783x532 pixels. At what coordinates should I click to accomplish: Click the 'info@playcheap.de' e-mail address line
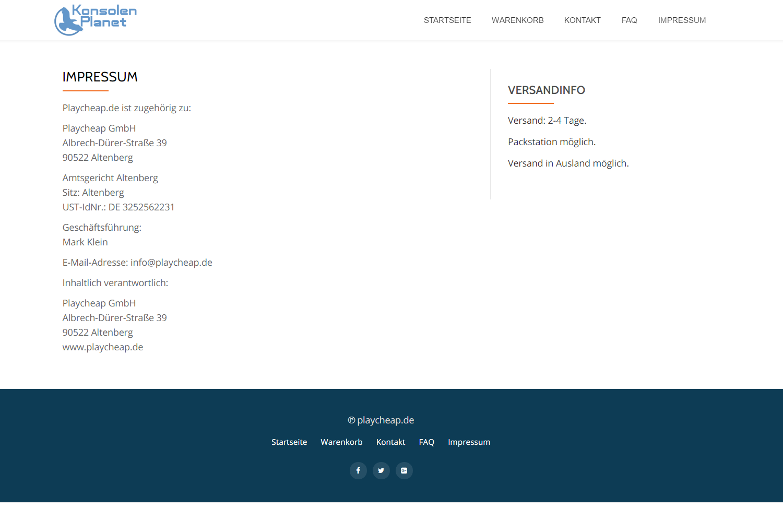point(137,263)
